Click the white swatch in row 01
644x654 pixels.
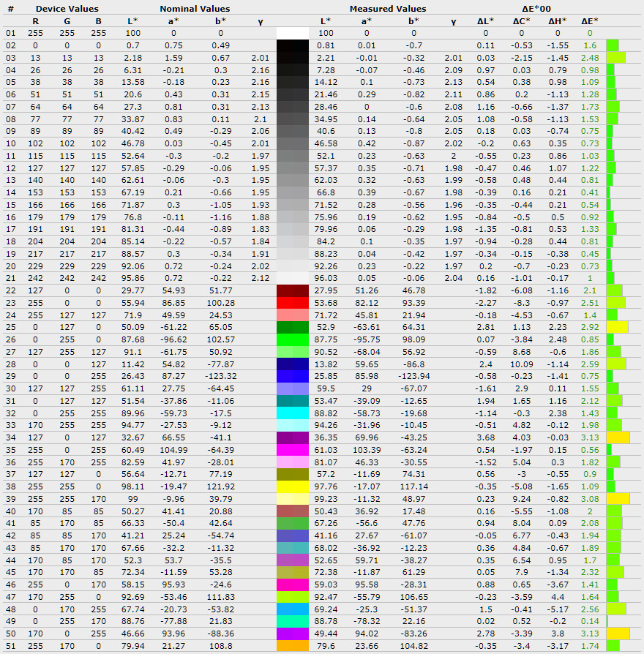(x=298, y=33)
